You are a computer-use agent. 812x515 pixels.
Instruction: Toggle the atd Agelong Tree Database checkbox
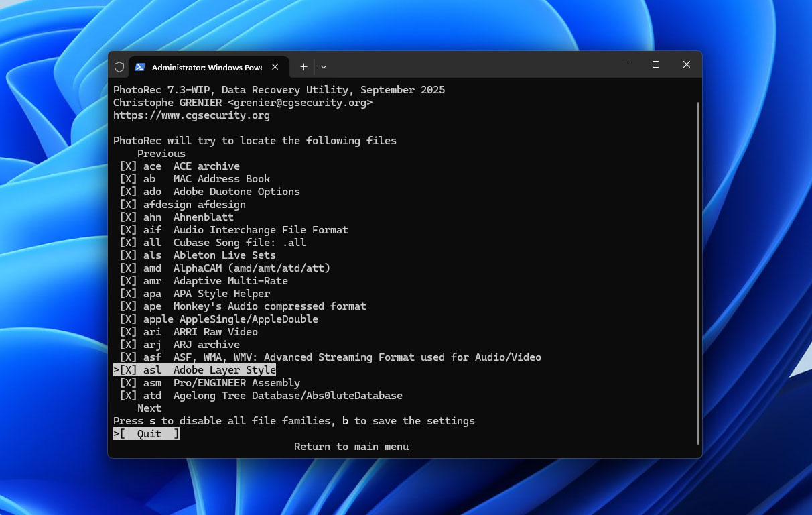pyautogui.click(x=128, y=396)
